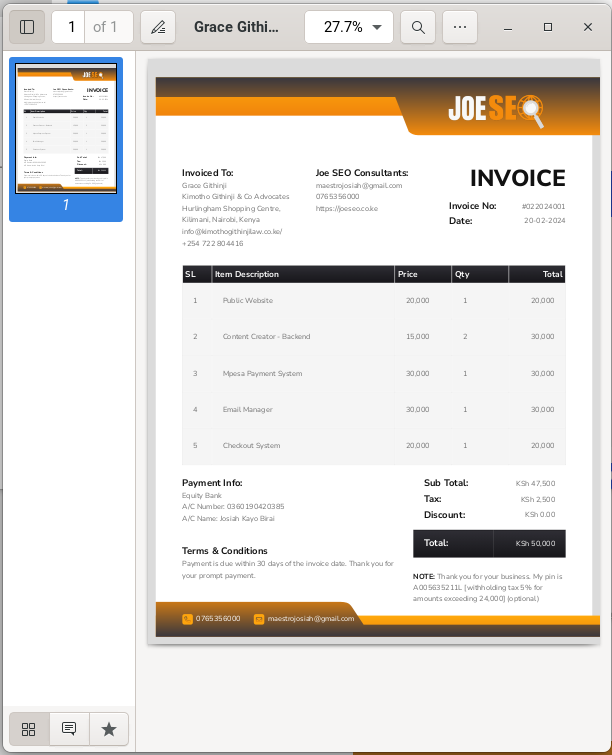Image resolution: width=612 pixels, height=755 pixels.
Task: Click the Payment Info heading
Action: pyautogui.click(x=212, y=483)
